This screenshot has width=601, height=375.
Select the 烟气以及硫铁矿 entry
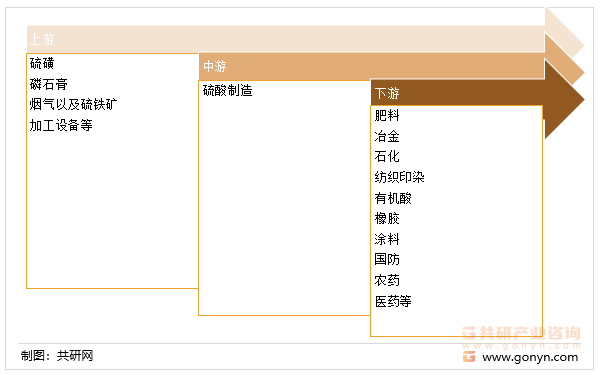(74, 104)
